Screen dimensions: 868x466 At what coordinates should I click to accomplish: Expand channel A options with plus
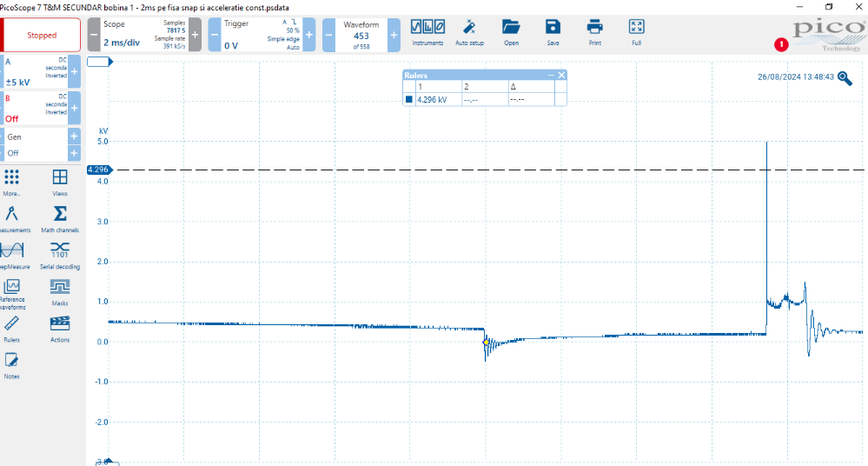(74, 73)
